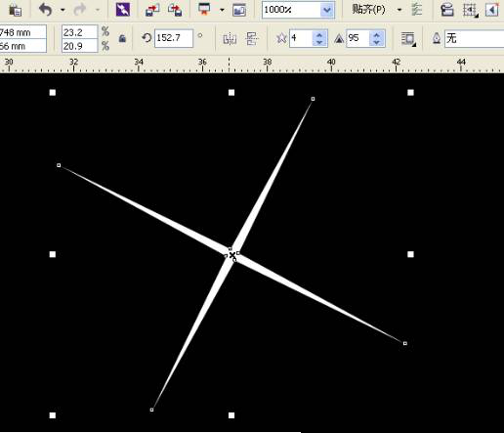The width and height of the screenshot is (504, 433).
Task: Click the star points icon
Action: click(281, 38)
